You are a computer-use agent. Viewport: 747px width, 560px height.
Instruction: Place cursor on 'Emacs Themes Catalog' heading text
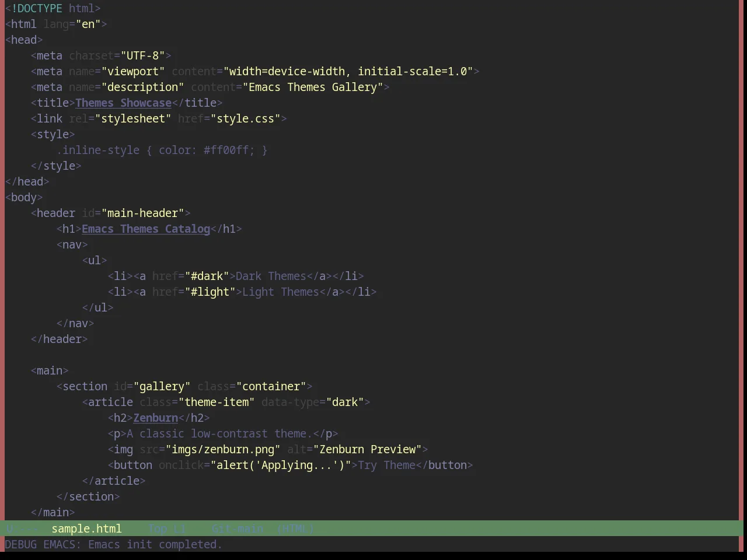click(146, 229)
